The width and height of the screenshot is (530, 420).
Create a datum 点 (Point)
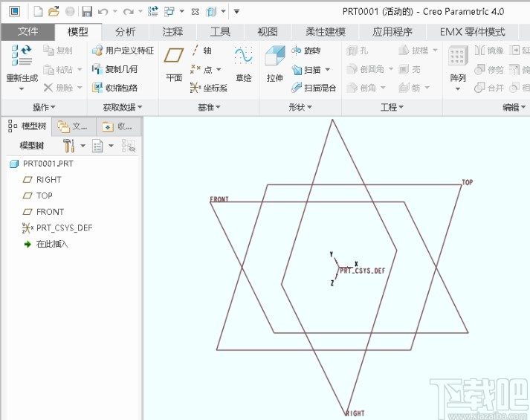201,70
